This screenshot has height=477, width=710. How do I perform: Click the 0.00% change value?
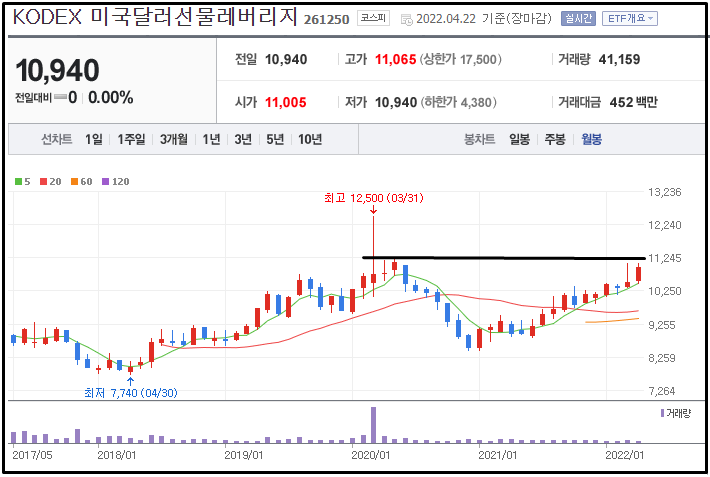tap(111, 97)
